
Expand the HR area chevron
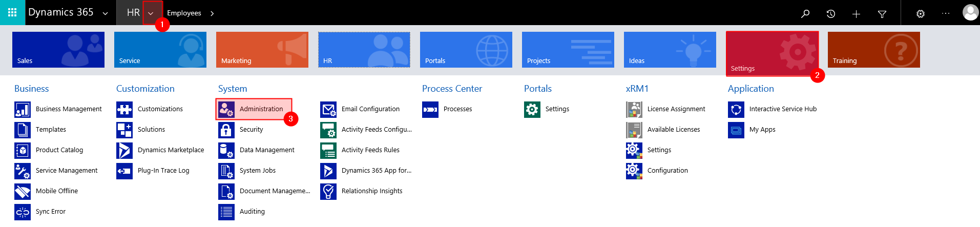(x=151, y=13)
